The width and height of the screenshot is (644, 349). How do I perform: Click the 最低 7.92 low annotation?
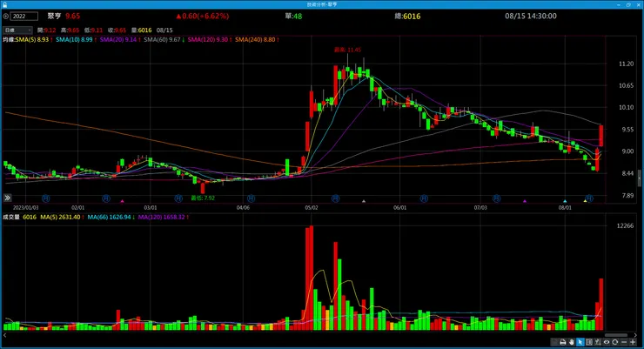203,198
